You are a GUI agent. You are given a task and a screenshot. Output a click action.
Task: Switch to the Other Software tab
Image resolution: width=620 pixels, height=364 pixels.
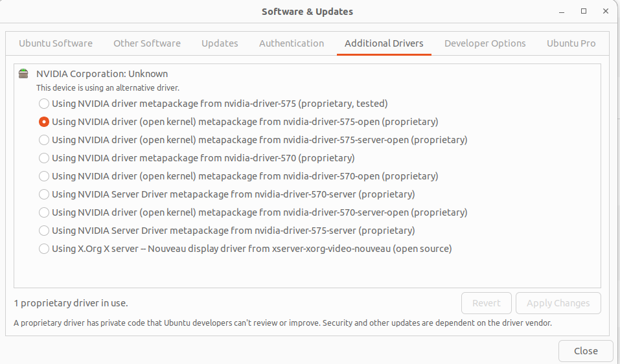(x=147, y=43)
